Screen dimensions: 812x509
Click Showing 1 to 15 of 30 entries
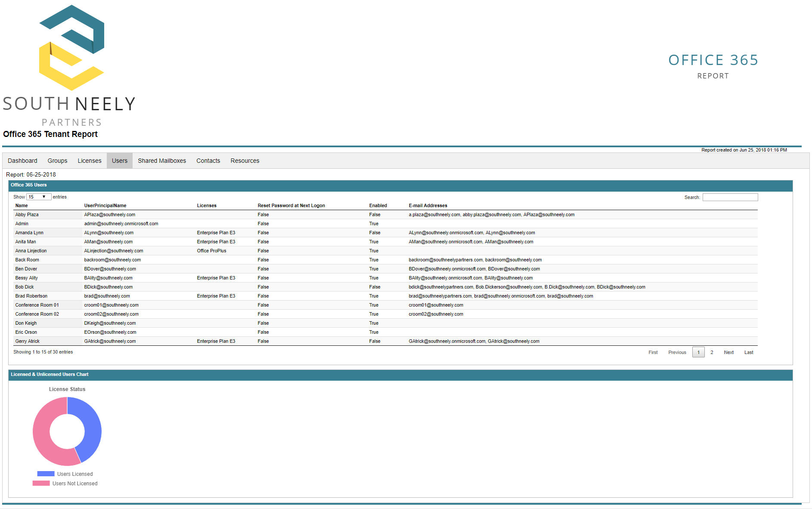(43, 352)
